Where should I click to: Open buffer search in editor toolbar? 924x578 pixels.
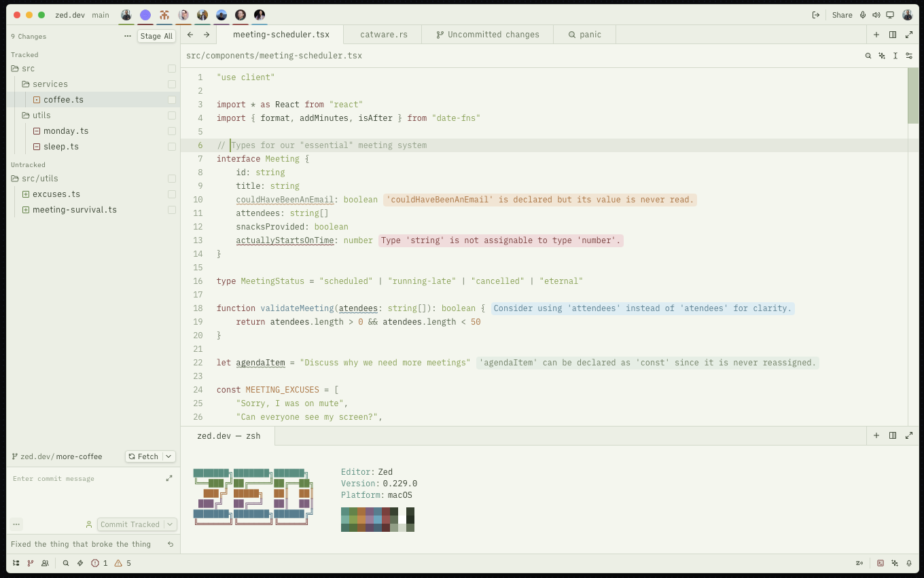[868, 56]
